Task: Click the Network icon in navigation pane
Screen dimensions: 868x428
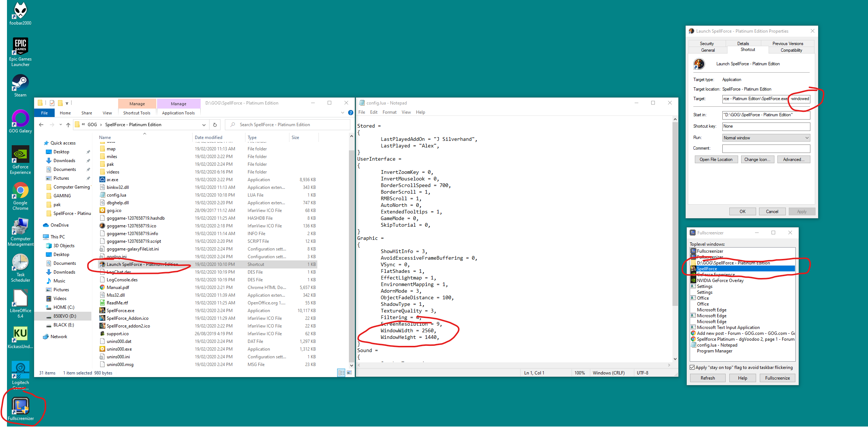Action: point(46,337)
